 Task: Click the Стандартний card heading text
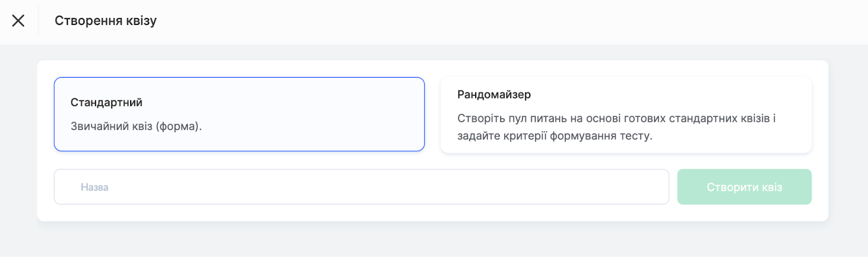106,102
